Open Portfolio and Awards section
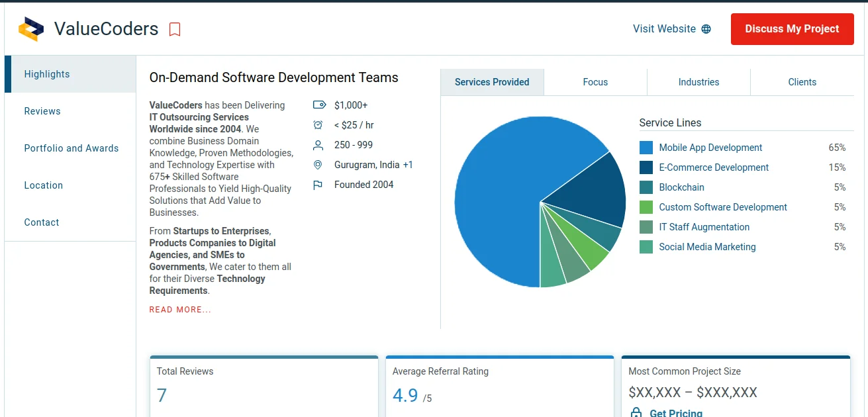Viewport: 868px width, 417px height. tap(70, 148)
